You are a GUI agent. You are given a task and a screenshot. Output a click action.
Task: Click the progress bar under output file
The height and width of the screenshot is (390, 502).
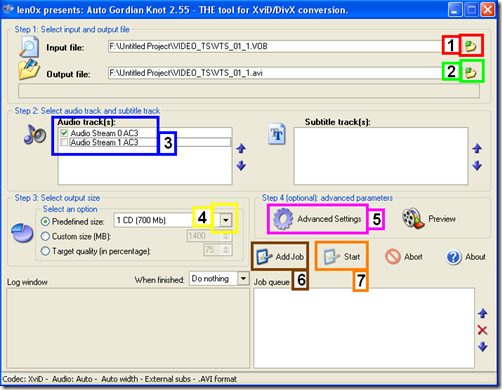tap(249, 91)
